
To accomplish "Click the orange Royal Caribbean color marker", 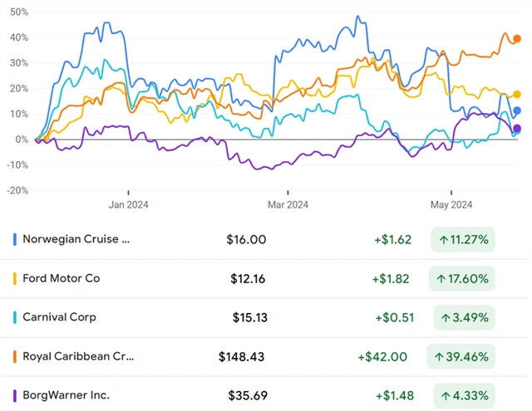I will coord(16,356).
